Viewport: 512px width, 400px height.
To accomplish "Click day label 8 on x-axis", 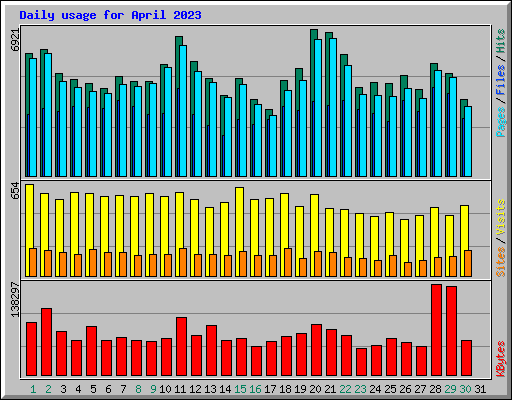I will [138, 389].
